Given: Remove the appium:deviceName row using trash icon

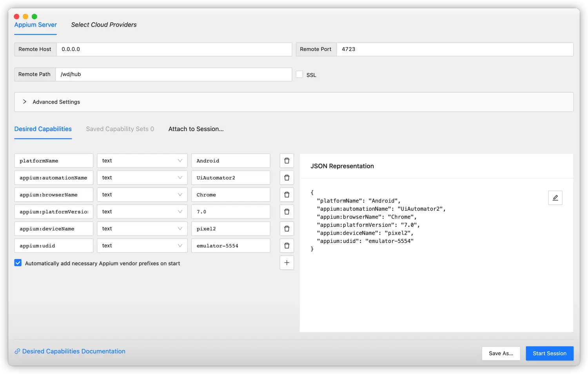Looking at the screenshot, I should 287,229.
